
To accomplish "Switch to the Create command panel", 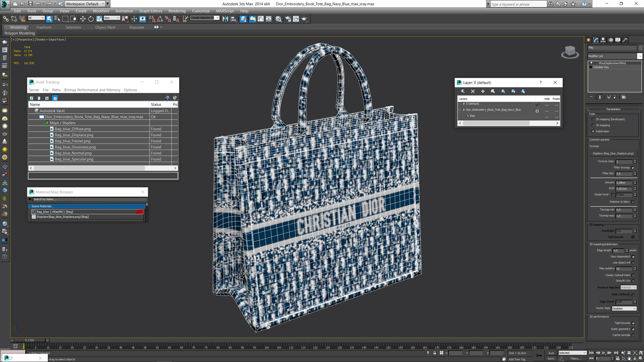I will pyautogui.click(x=589, y=40).
